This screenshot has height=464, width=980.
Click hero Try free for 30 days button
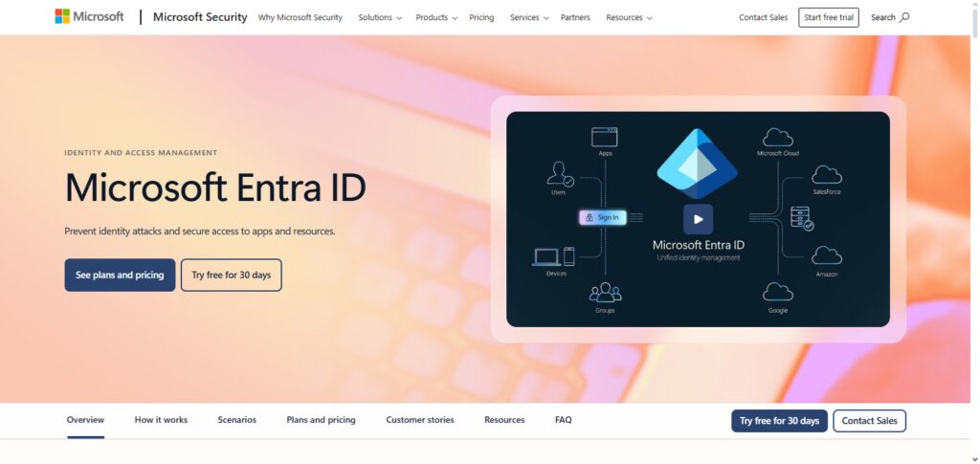[x=232, y=275]
